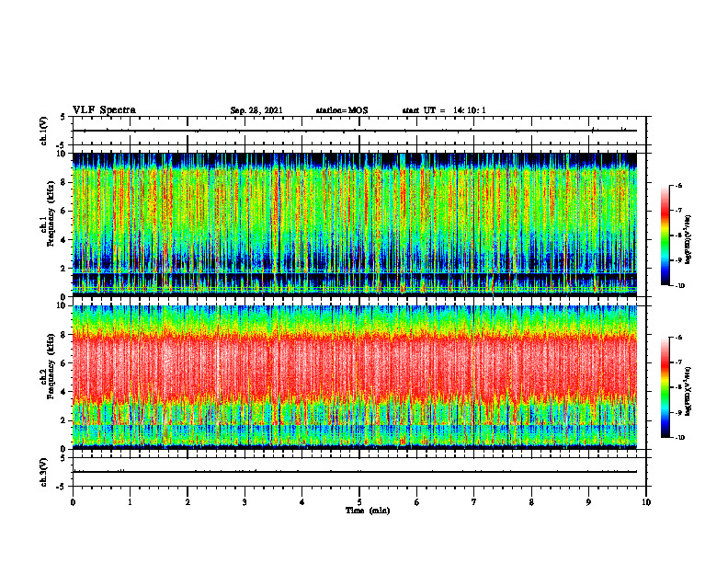Click time axis tick label "9"
Viewport: 728px width, 563px height.
pyautogui.click(x=588, y=502)
